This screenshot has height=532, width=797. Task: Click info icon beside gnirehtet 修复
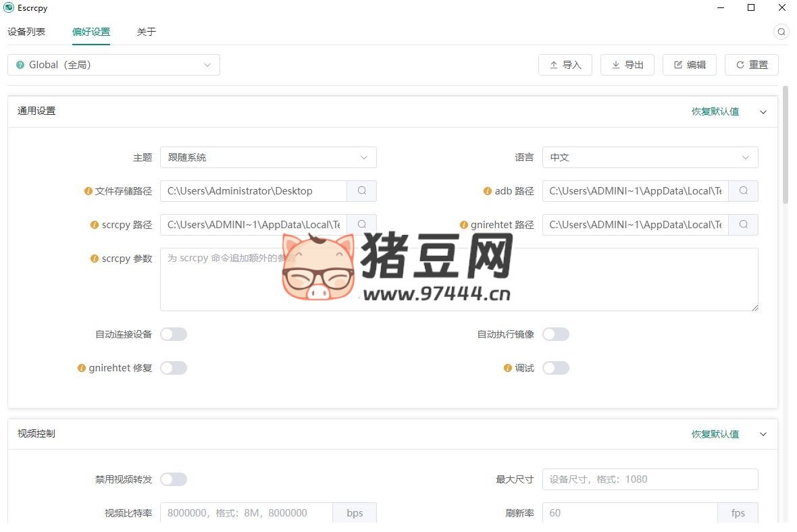(x=82, y=368)
